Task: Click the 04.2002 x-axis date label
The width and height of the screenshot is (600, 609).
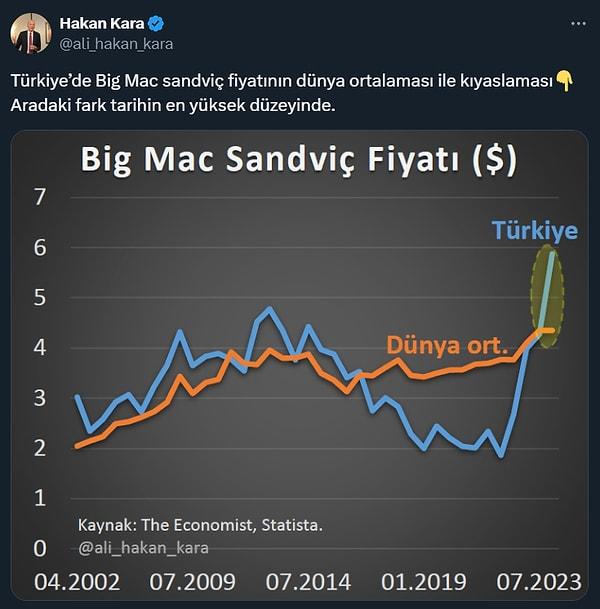Action: [x=77, y=582]
